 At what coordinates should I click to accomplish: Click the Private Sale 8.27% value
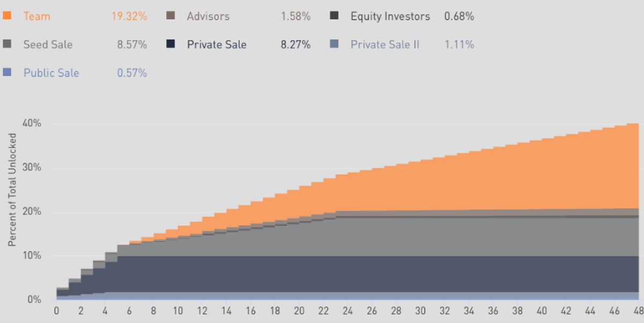(295, 45)
